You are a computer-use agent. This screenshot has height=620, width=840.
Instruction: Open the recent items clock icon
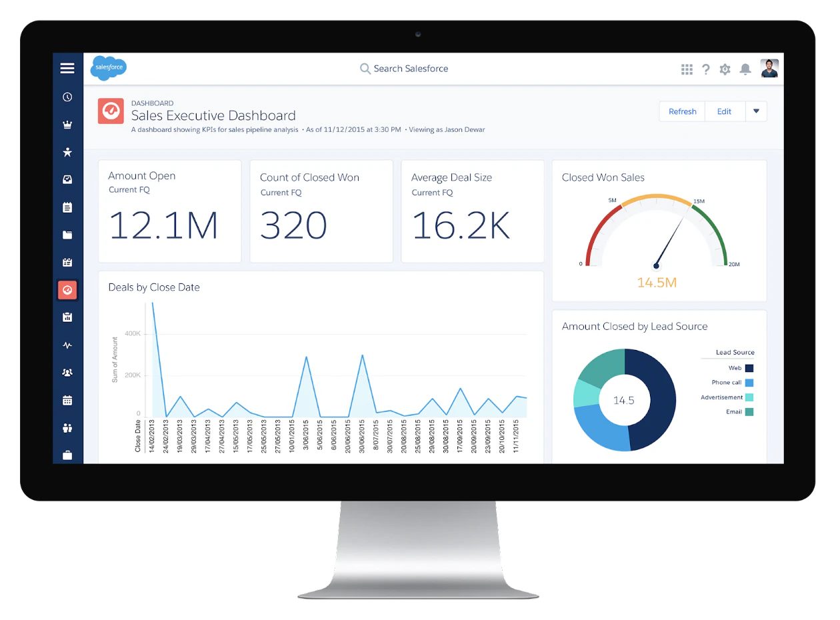67,97
